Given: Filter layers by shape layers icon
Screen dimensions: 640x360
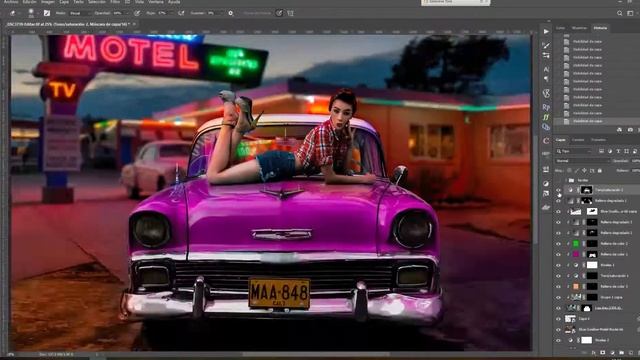Looking at the screenshot, I should pos(627,151).
